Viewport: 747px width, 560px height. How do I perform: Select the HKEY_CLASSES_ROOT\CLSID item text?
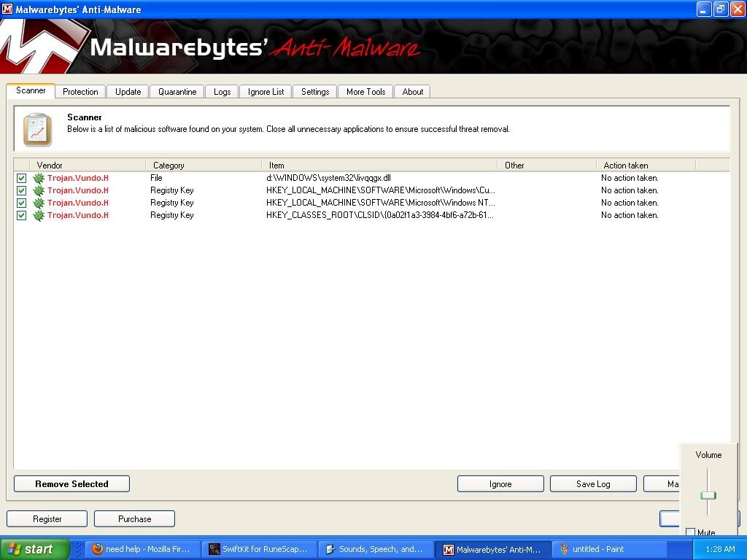point(379,215)
